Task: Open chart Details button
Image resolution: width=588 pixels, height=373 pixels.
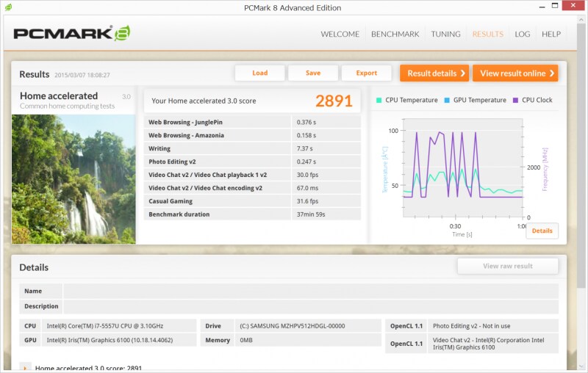Action: pyautogui.click(x=542, y=231)
